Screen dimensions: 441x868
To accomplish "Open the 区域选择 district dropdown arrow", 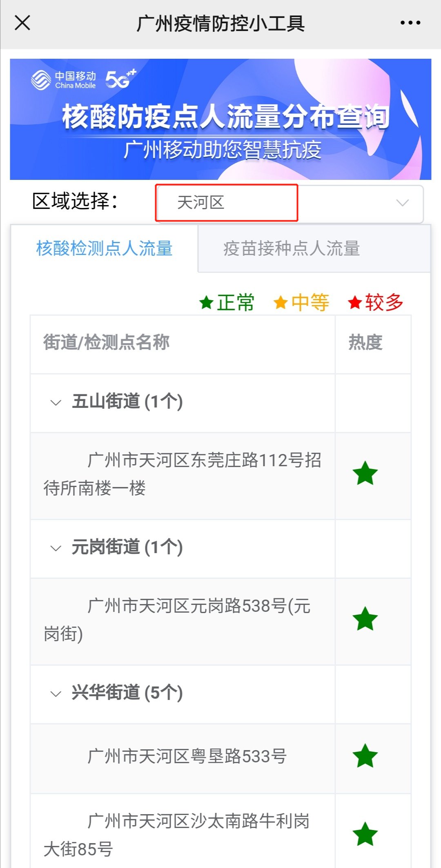I will pyautogui.click(x=402, y=203).
